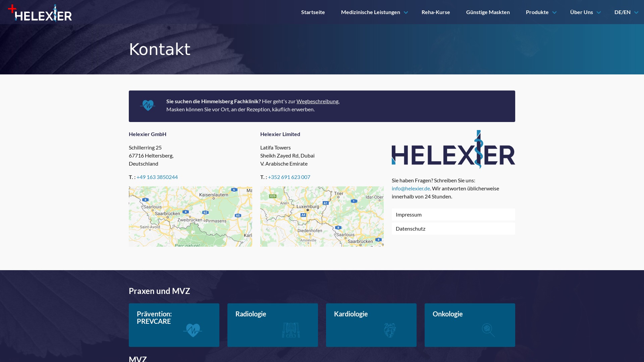Screen dimensions: 644x362
Task: Open the DE/EN language chevron
Action: 636,12
